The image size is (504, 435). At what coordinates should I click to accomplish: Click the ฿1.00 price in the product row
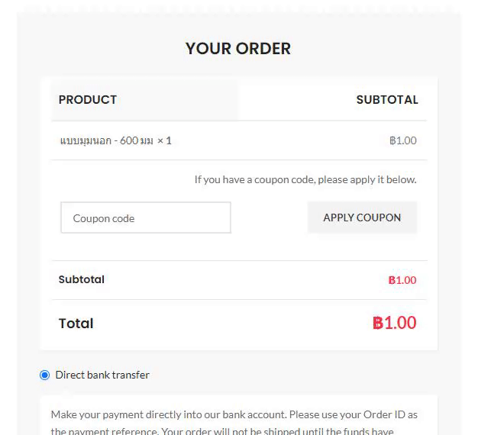click(x=402, y=141)
